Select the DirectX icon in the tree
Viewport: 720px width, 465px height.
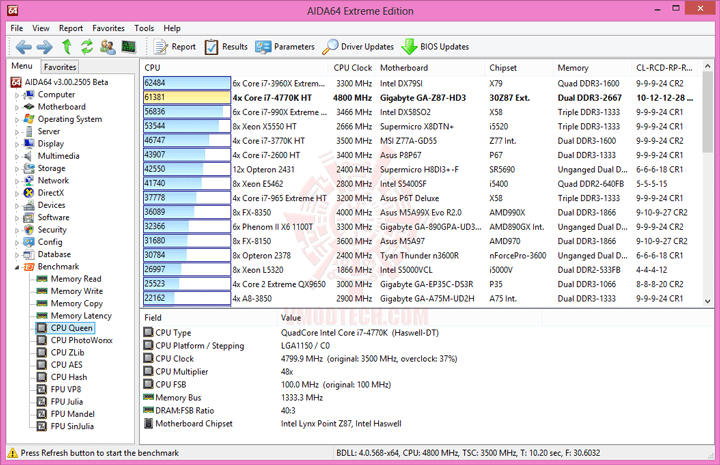pos(29,193)
